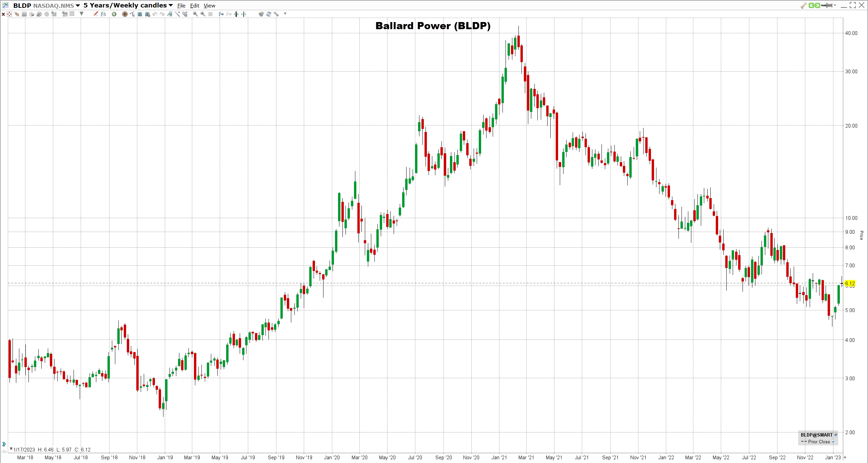868x463 pixels.
Task: Click the colored spheres palette icon
Action: pyautogui.click(x=261, y=14)
